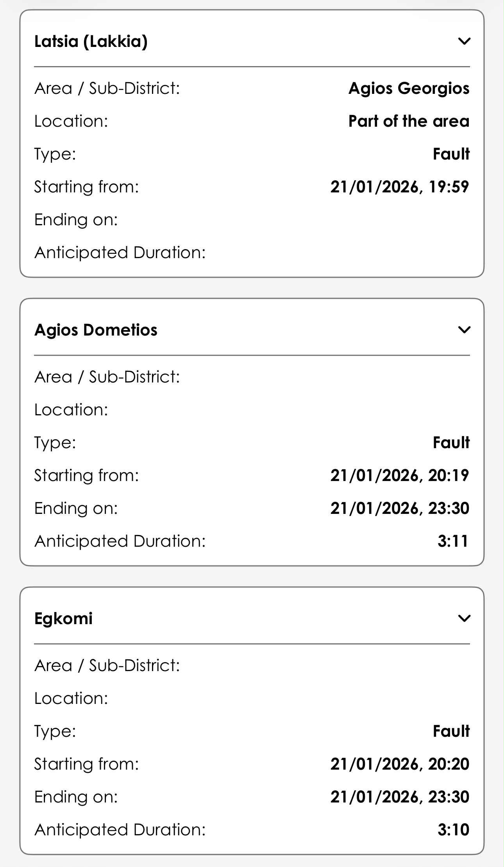This screenshot has width=504, height=867.
Task: Tap the Egkomi card title
Action: click(63, 619)
